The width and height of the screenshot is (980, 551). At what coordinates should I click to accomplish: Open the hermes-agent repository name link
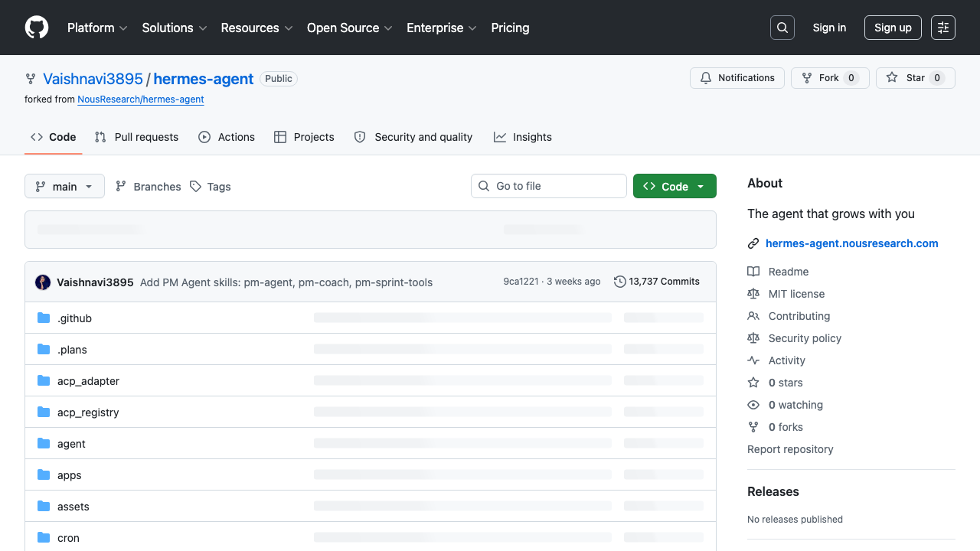pos(204,79)
